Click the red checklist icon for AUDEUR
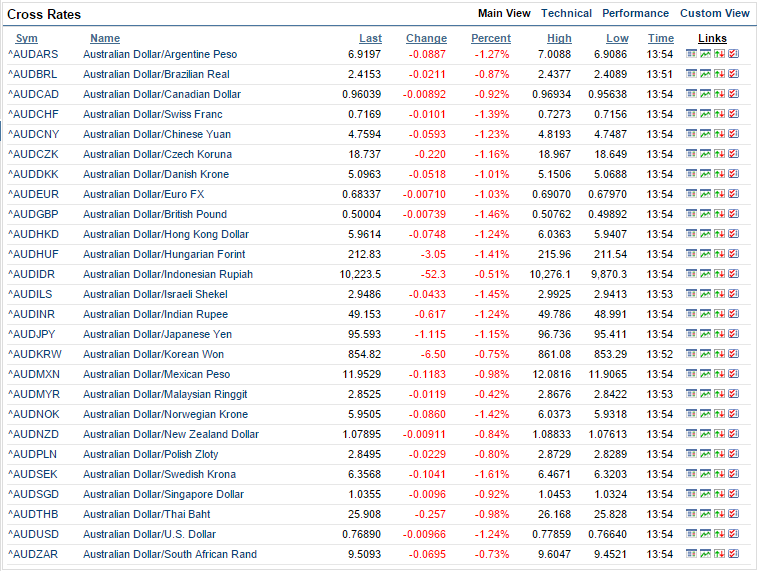759x571 pixels. (733, 194)
